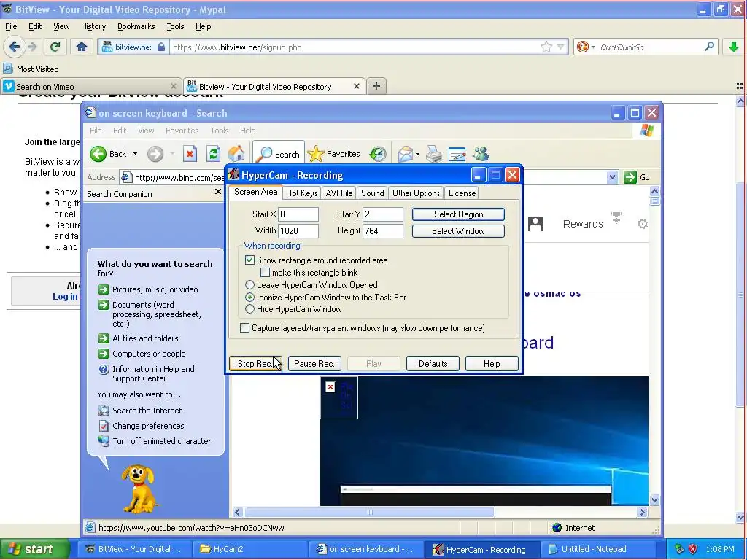Click IE Go button
This screenshot has width=747, height=560.
click(x=637, y=177)
